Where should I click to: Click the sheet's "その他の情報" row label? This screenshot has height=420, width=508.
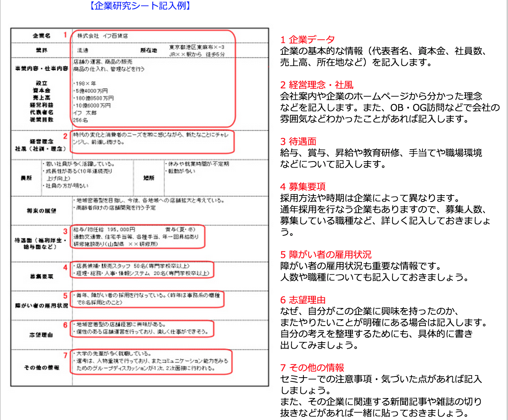click(x=41, y=368)
